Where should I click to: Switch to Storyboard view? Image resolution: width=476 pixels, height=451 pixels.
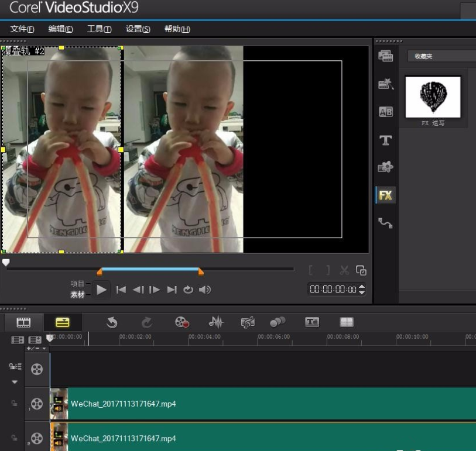(23, 322)
